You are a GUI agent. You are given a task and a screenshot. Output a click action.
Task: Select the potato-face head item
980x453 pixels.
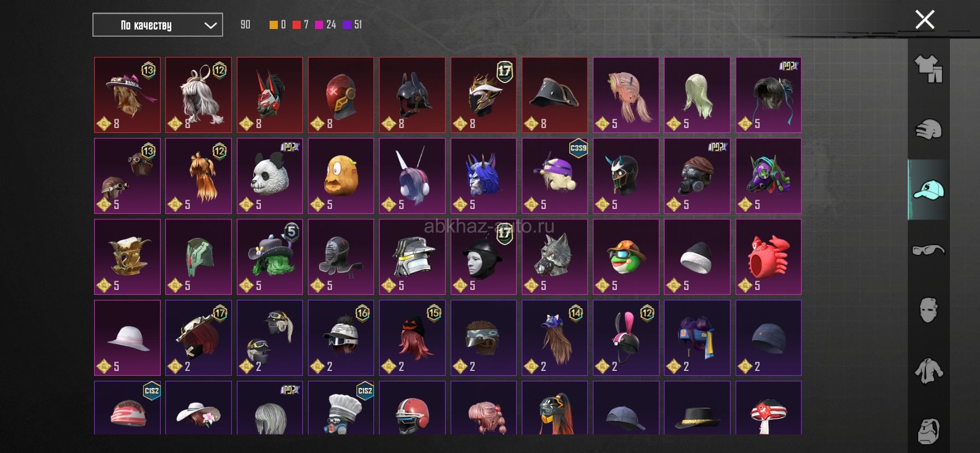tap(341, 176)
